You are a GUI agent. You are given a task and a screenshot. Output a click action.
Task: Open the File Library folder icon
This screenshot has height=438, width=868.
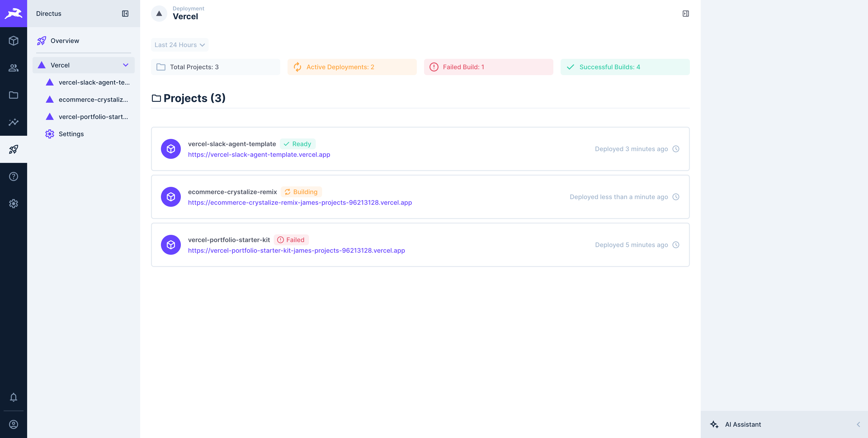coord(14,95)
